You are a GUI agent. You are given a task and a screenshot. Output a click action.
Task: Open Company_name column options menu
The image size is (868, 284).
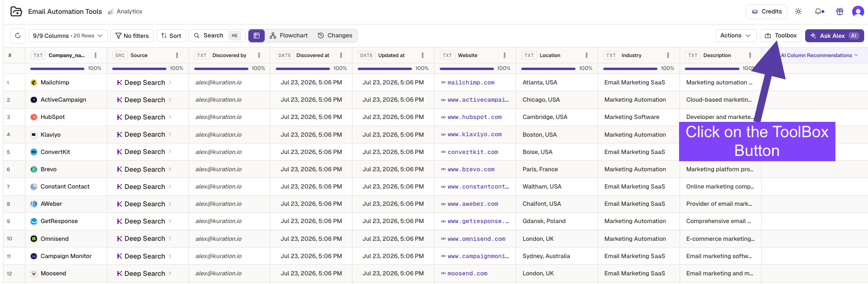95,55
